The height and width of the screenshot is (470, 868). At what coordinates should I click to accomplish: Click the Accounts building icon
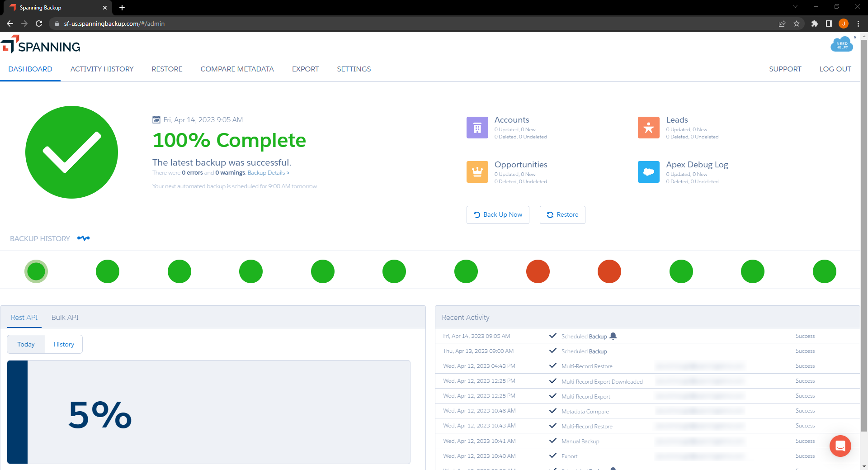pyautogui.click(x=477, y=128)
